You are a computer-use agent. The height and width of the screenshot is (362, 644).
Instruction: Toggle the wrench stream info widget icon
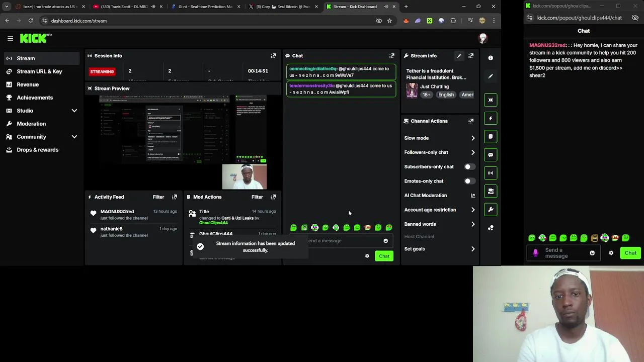[491, 210]
